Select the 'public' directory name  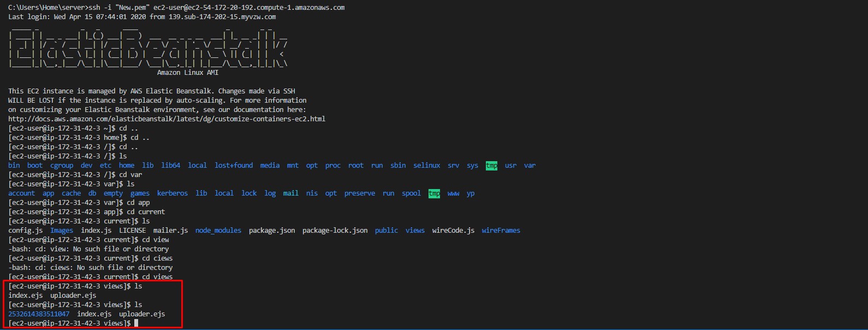387,231
